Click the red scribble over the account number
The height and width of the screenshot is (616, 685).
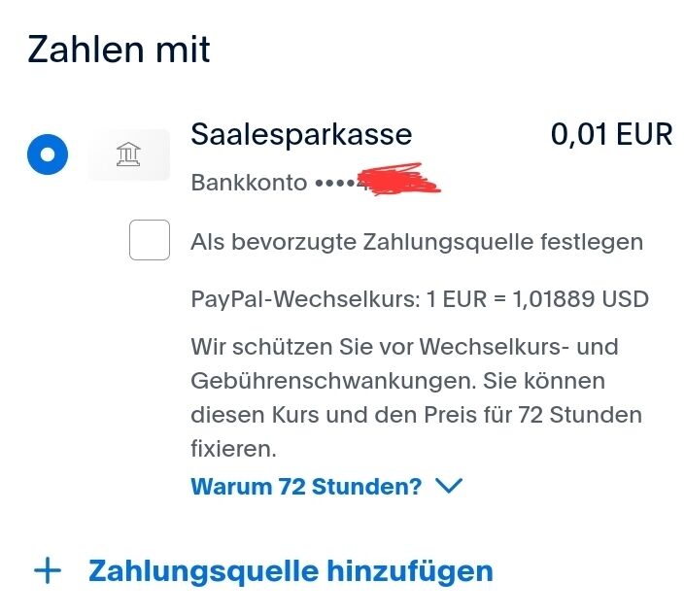[399, 179]
